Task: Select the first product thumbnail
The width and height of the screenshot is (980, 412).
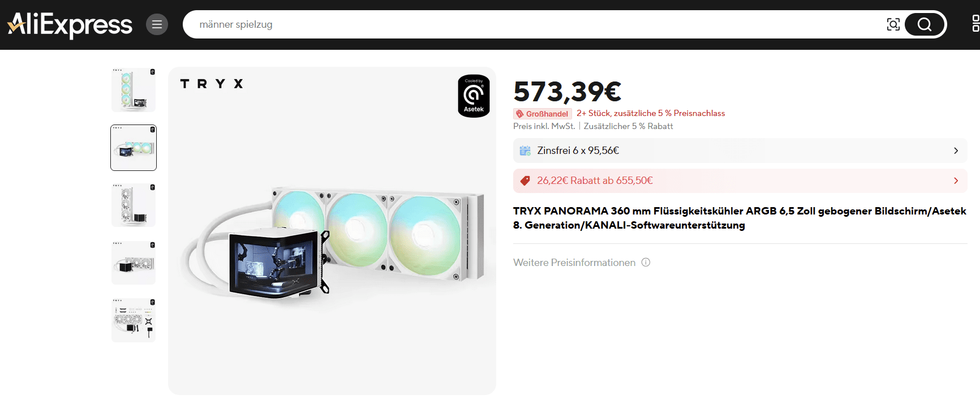Action: pyautogui.click(x=134, y=90)
